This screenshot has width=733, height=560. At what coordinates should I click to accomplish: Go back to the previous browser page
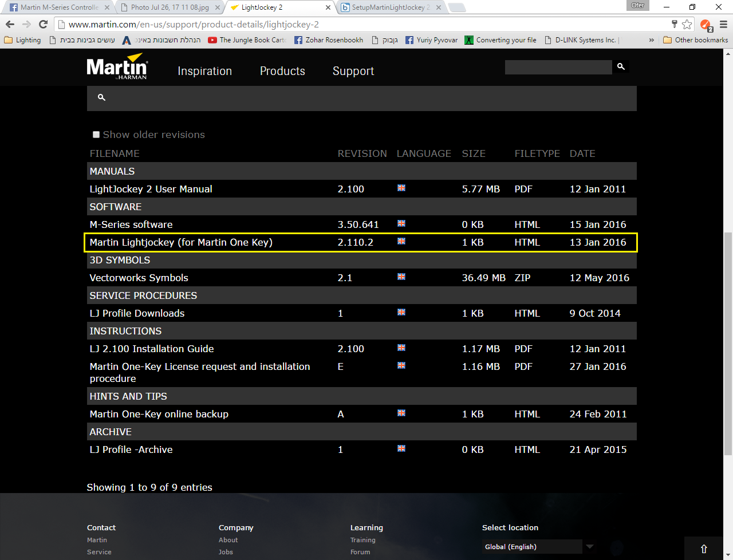[x=10, y=24]
